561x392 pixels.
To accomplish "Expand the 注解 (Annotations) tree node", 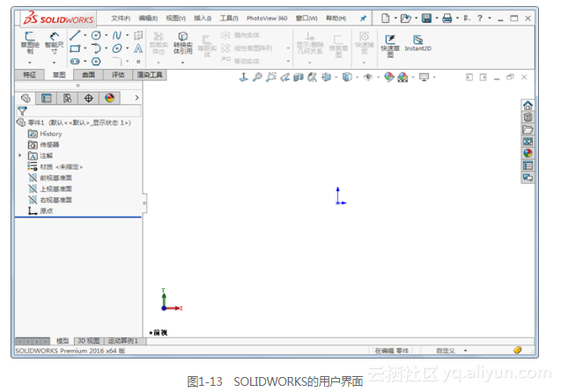I will [x=20, y=155].
